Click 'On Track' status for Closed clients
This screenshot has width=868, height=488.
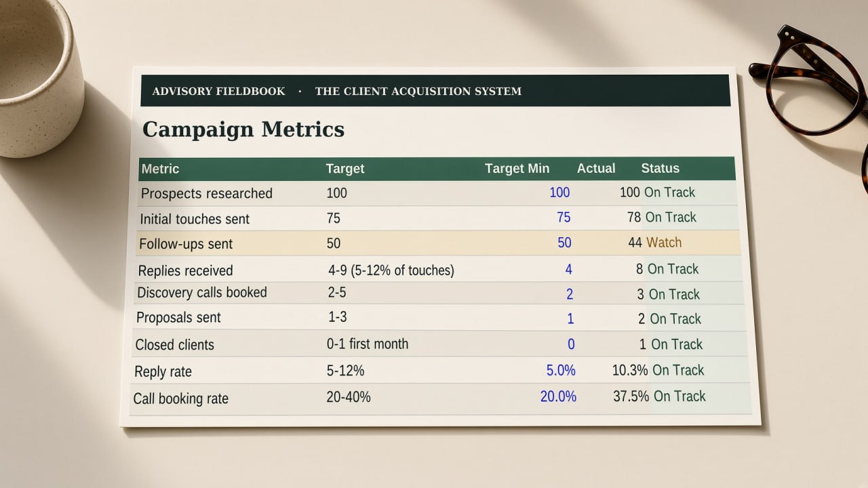click(x=677, y=344)
